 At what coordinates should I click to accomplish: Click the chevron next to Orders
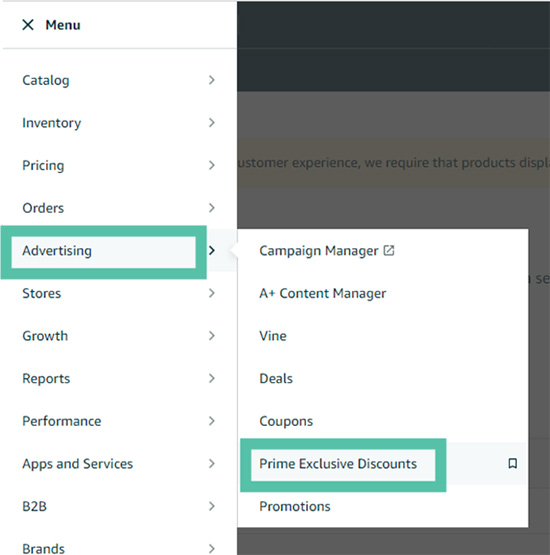coord(212,208)
